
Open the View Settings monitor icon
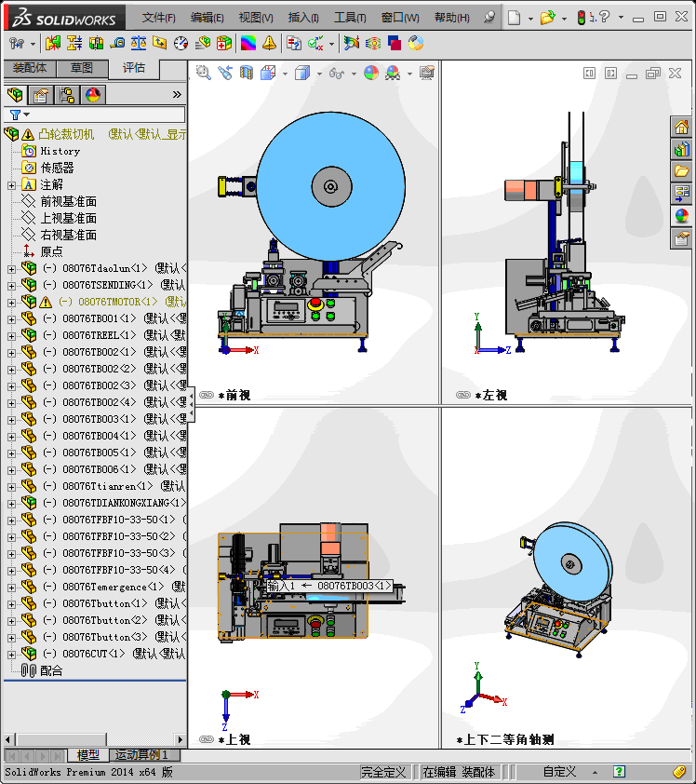point(427,73)
